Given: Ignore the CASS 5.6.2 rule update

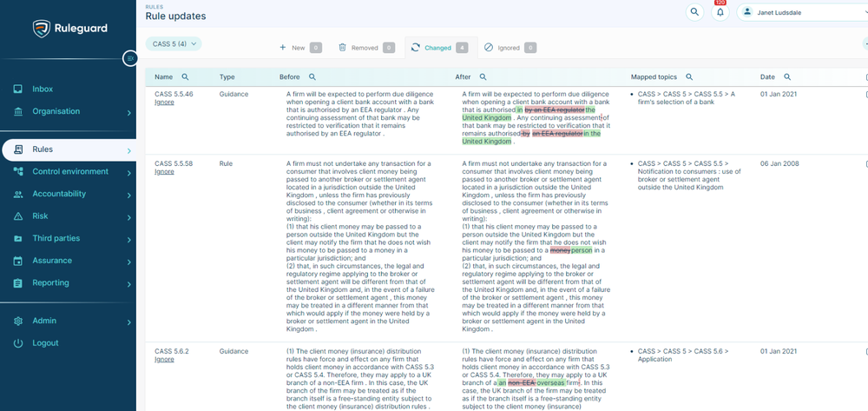Looking at the screenshot, I should [164, 360].
